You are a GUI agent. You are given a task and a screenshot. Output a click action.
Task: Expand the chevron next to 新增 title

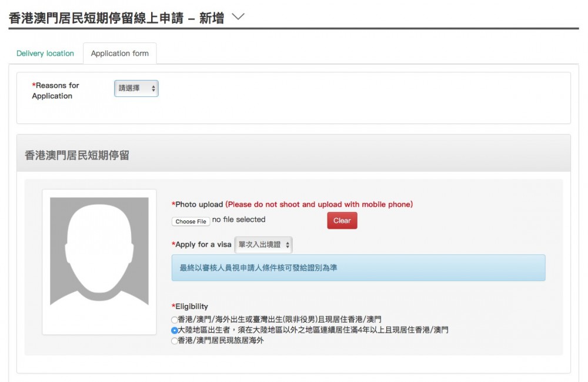(x=238, y=18)
